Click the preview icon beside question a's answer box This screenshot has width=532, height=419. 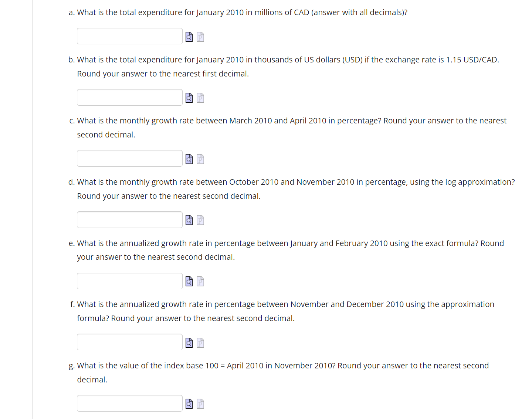point(189,37)
